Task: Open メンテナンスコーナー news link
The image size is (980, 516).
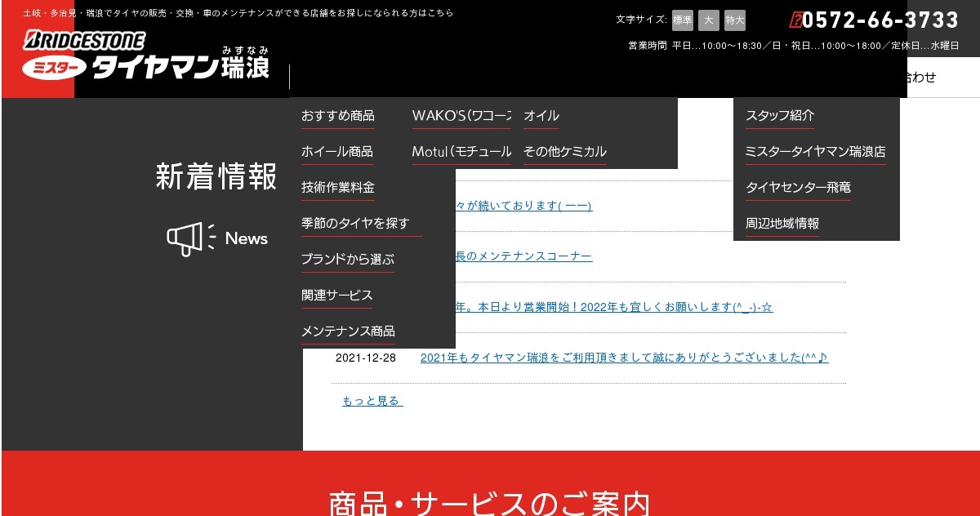Action: point(523,256)
